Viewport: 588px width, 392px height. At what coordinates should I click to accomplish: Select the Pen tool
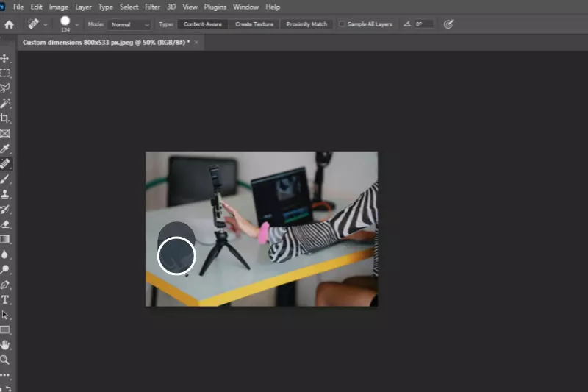point(5,285)
